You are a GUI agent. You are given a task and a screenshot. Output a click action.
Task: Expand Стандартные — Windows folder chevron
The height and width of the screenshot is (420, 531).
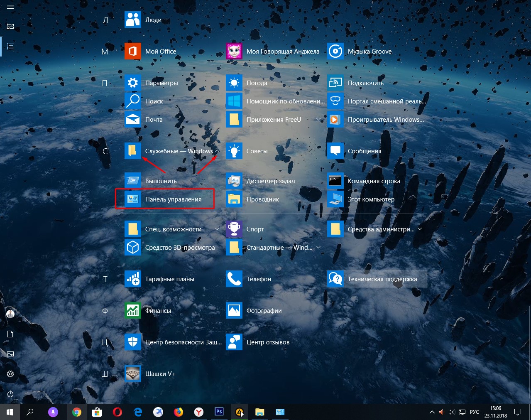318,247
